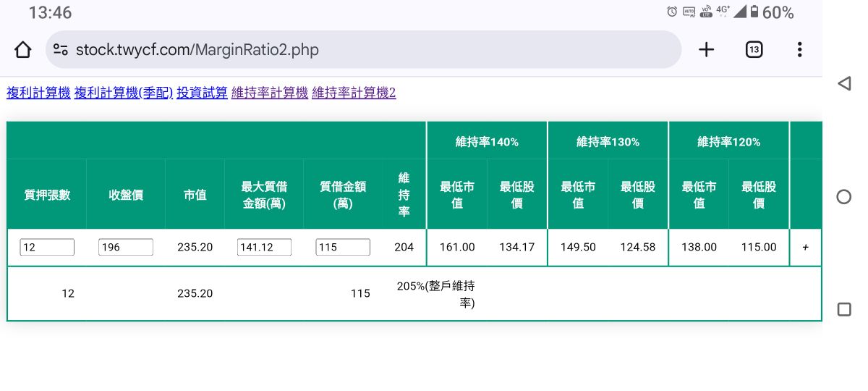
Task: Tap the Chrome home icon
Action: tap(23, 50)
